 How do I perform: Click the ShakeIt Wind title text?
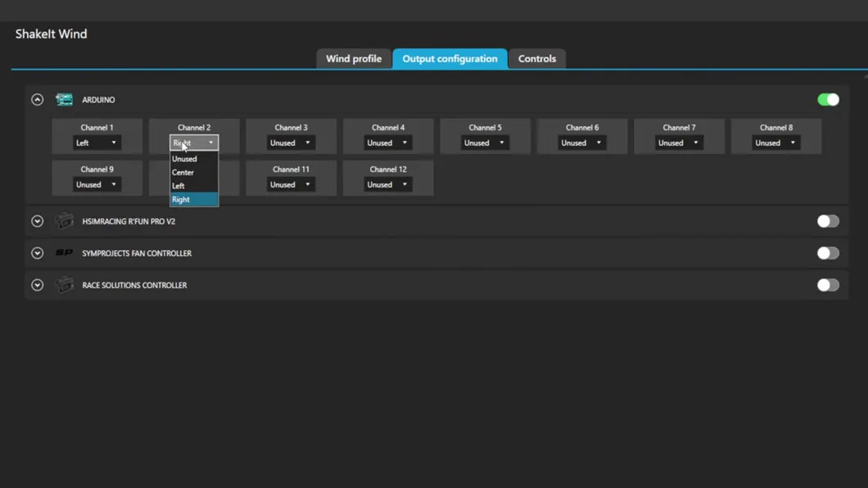(x=51, y=34)
